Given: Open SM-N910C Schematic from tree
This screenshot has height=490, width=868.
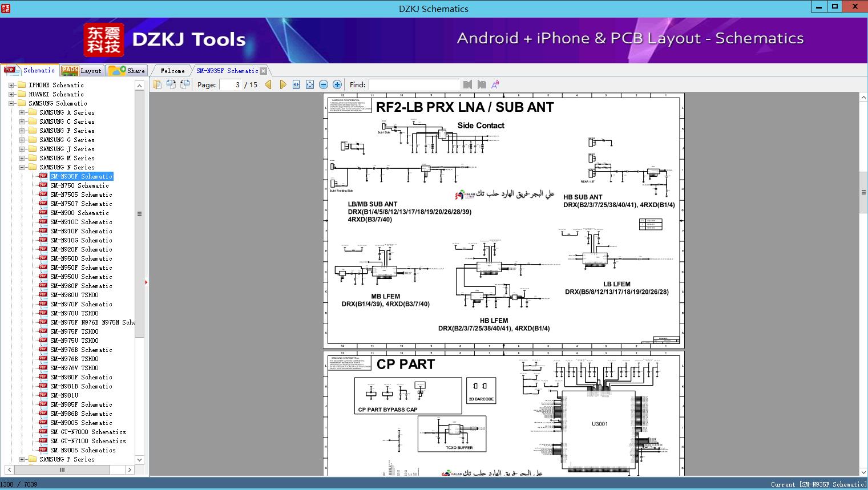Looking at the screenshot, I should pyautogui.click(x=81, y=222).
